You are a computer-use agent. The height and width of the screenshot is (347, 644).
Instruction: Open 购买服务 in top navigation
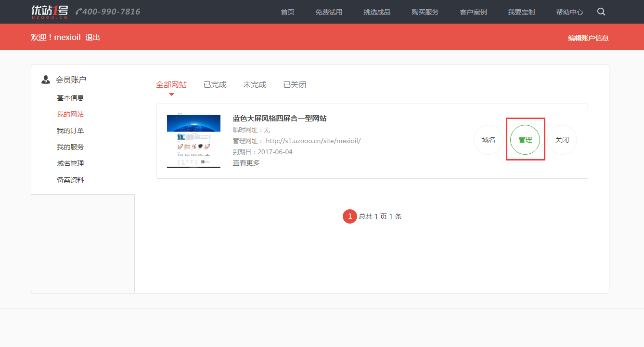(425, 12)
